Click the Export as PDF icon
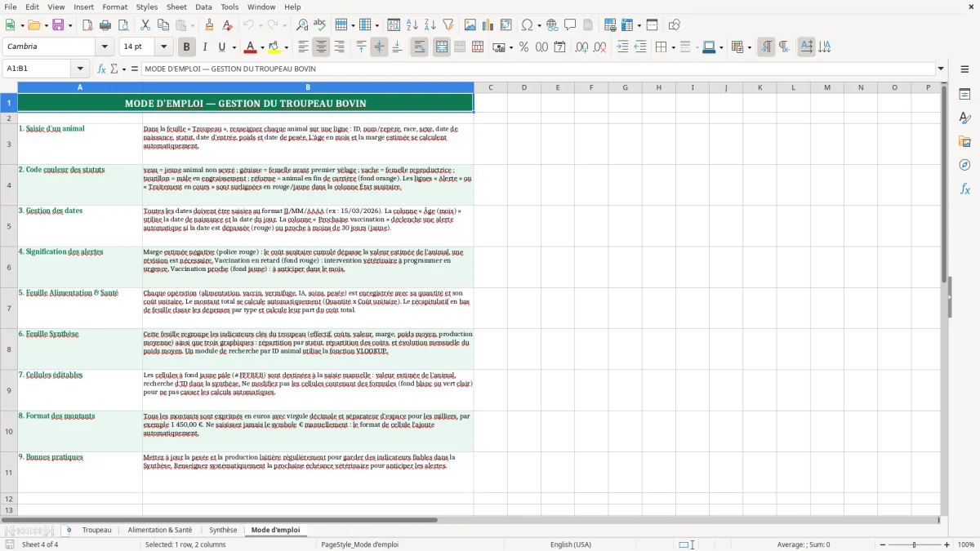The width and height of the screenshot is (980, 551). point(87,25)
